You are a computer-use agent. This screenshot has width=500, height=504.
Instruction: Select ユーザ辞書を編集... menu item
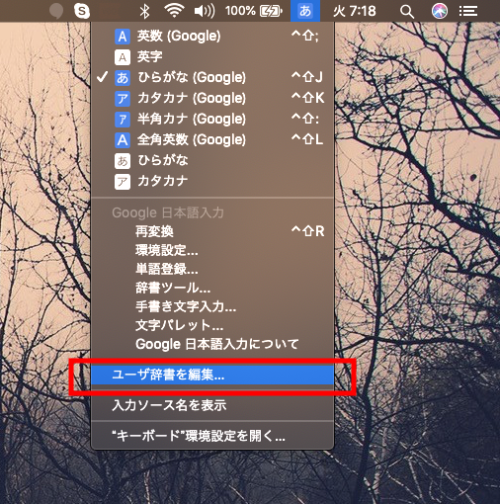click(x=212, y=375)
